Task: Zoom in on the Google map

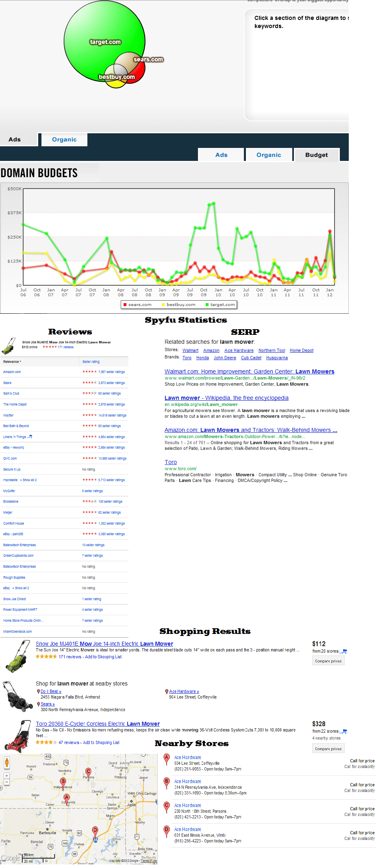Action: point(7,776)
